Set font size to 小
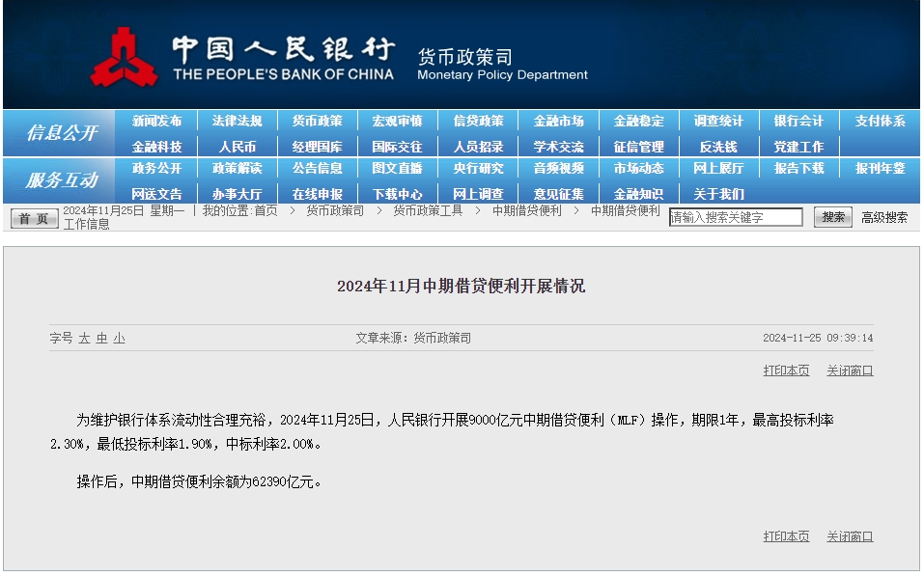The image size is (924, 576). (x=119, y=338)
